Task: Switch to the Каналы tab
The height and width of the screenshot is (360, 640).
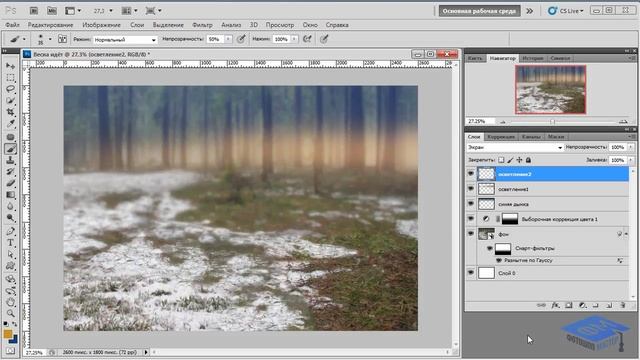Action: 531,137
